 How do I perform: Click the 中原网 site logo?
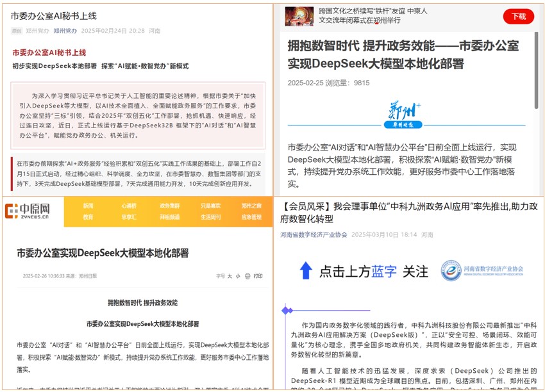(x=27, y=211)
